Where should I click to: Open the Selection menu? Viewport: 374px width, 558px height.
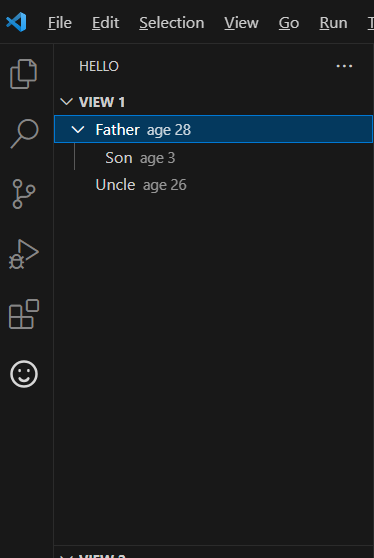[x=172, y=23]
